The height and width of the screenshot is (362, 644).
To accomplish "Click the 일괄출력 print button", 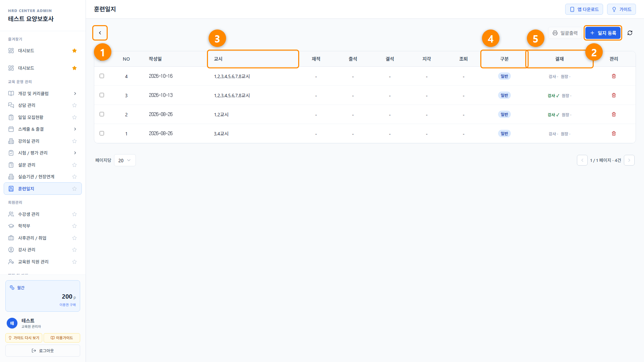I will pos(565,33).
